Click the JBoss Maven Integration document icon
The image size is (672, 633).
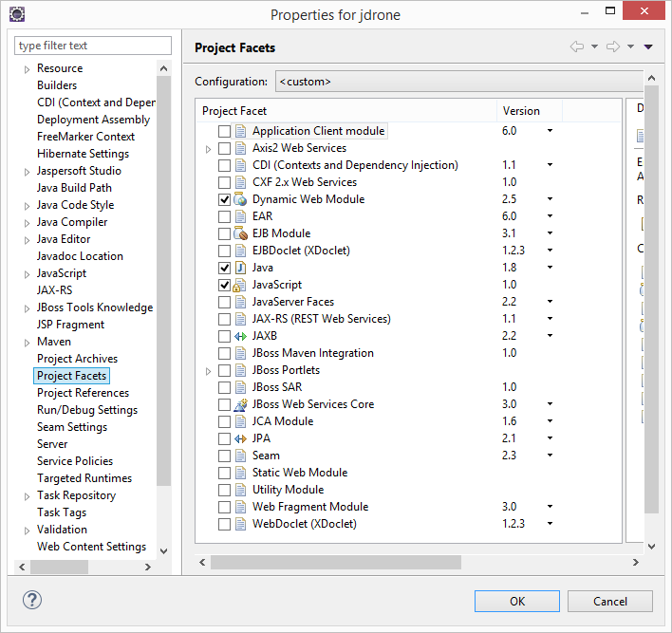click(240, 353)
